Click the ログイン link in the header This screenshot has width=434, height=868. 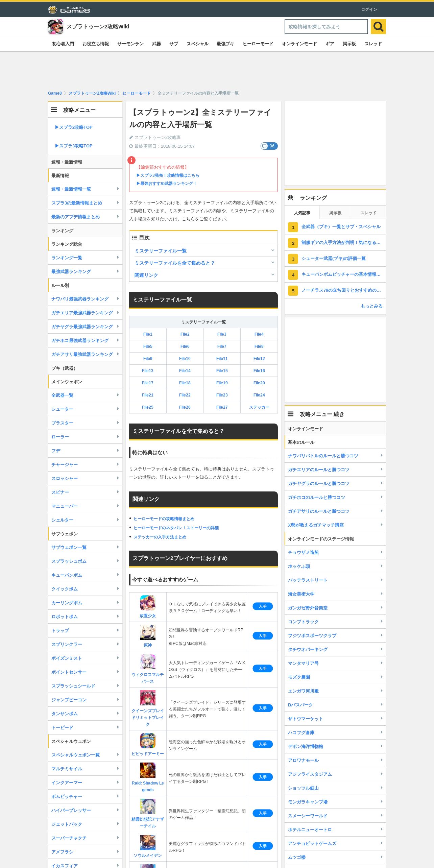(x=369, y=9)
